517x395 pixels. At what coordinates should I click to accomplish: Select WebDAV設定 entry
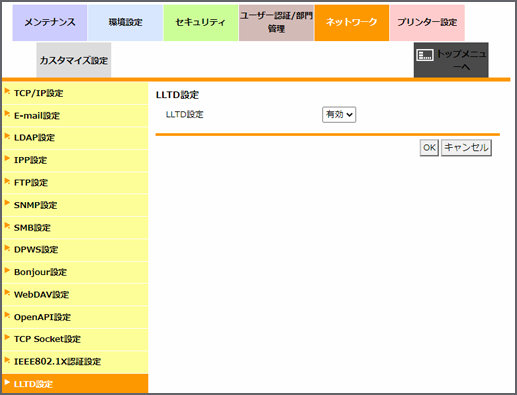click(75, 295)
